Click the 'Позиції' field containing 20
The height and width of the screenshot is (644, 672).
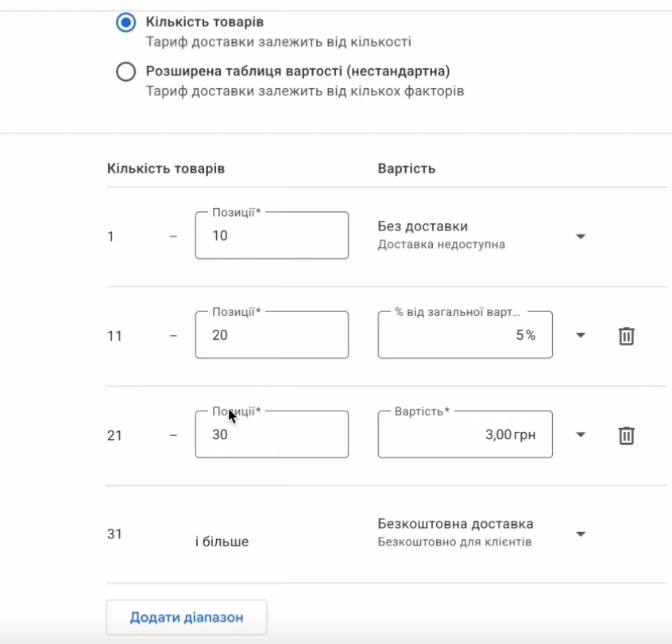coord(272,336)
